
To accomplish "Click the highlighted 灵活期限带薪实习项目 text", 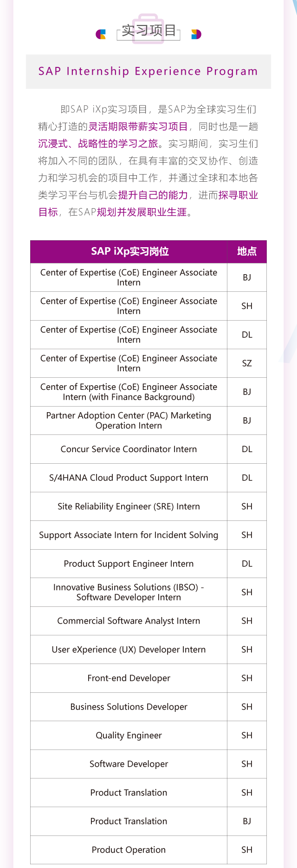I will [x=138, y=127].
